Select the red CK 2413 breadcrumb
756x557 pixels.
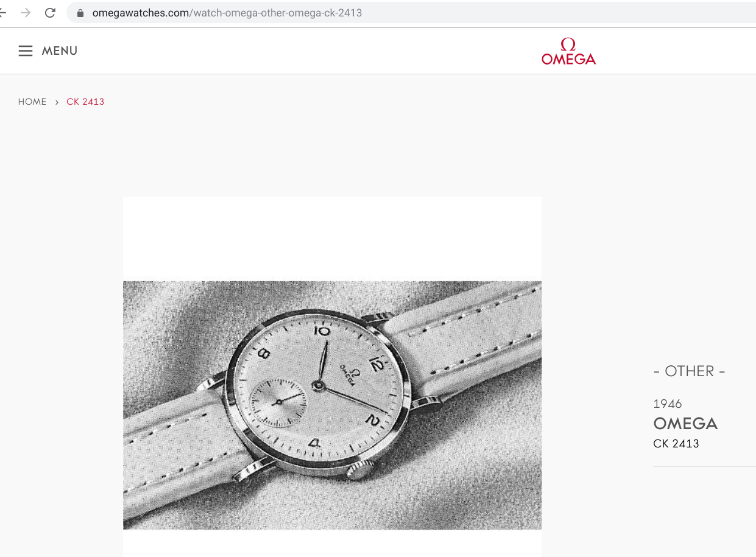[x=85, y=102]
